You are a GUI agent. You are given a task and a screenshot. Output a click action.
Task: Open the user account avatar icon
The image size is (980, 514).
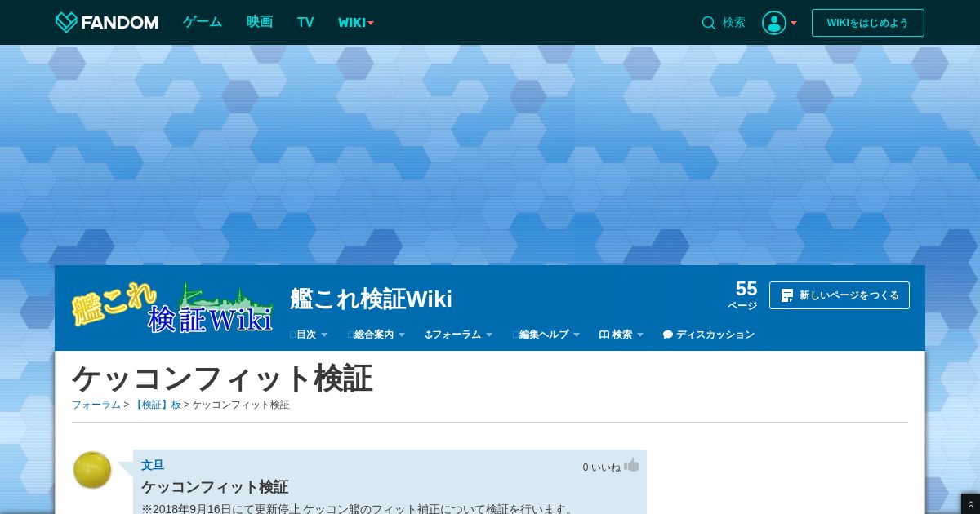point(774,23)
